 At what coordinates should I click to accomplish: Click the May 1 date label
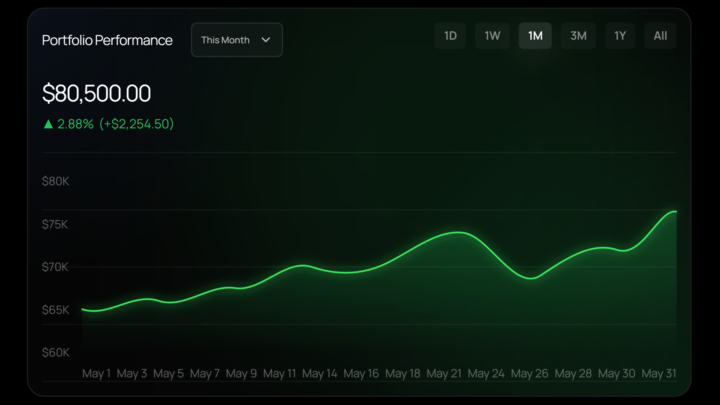pyautogui.click(x=96, y=373)
